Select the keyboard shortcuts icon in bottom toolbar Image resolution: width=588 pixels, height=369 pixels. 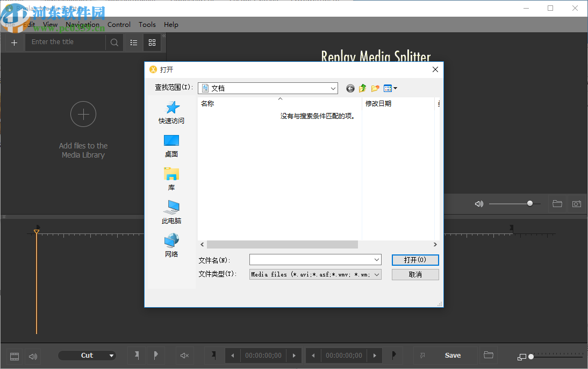click(x=14, y=356)
